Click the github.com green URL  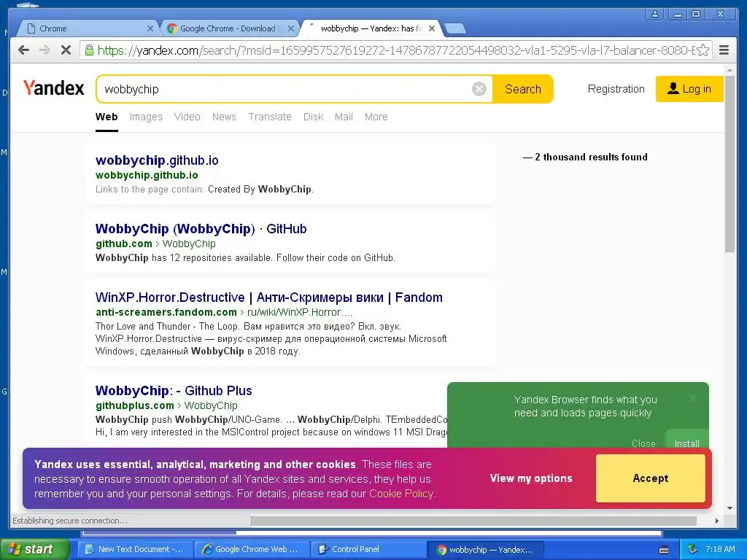coord(124,244)
